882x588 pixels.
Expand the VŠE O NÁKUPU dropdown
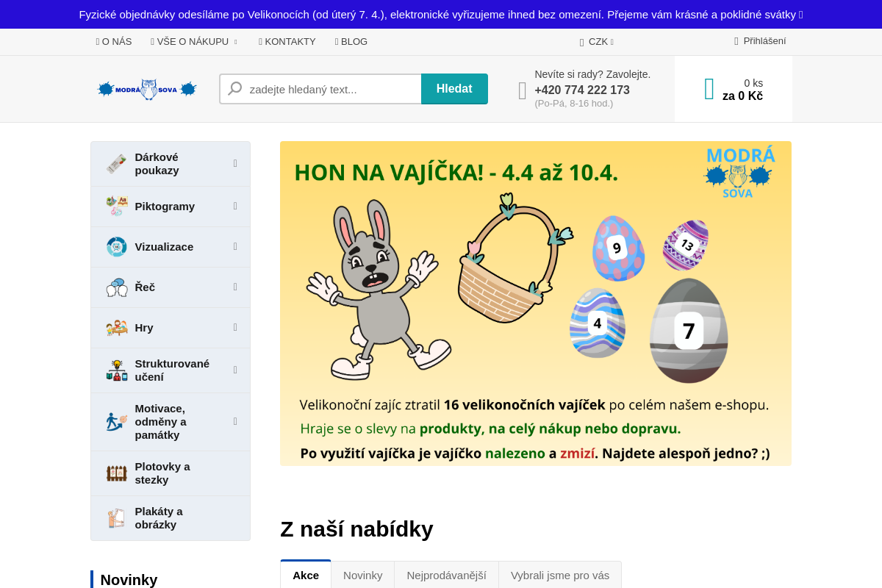[193, 42]
